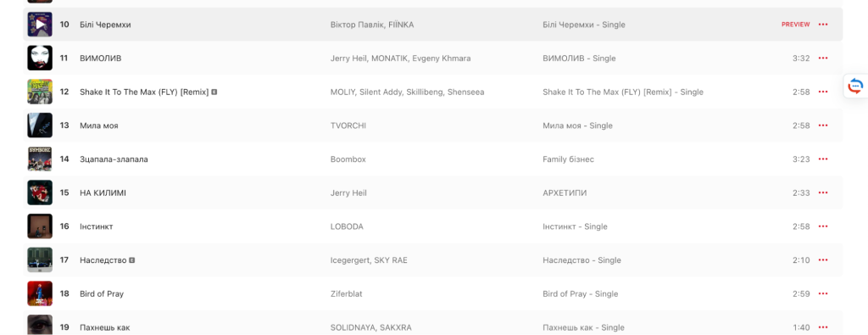This screenshot has width=868, height=335.
Task: Open the LOBODA artist link
Action: (347, 226)
